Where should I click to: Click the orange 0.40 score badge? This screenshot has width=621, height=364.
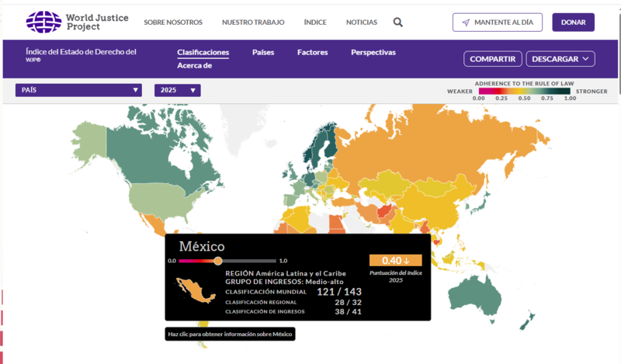395,260
